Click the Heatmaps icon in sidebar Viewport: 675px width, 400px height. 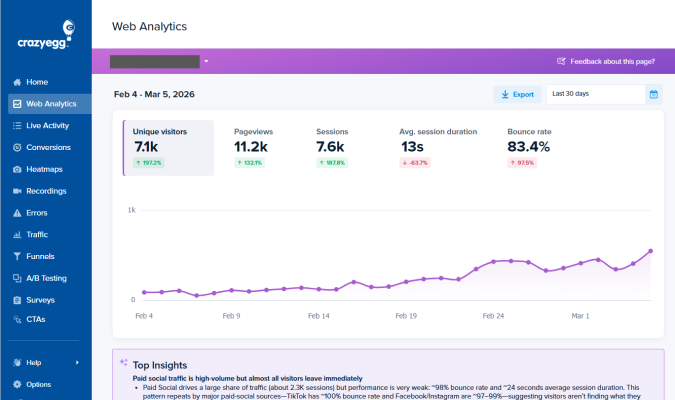coord(17,169)
